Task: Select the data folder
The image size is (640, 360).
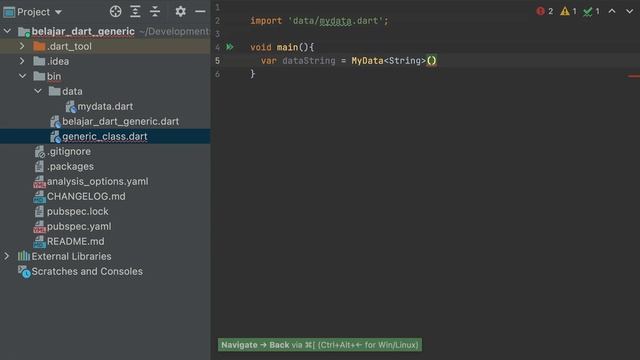Action: [72, 91]
